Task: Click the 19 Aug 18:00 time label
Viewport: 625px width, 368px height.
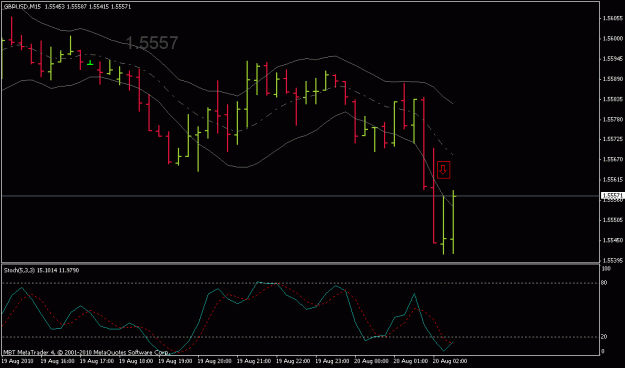Action: 135,361
